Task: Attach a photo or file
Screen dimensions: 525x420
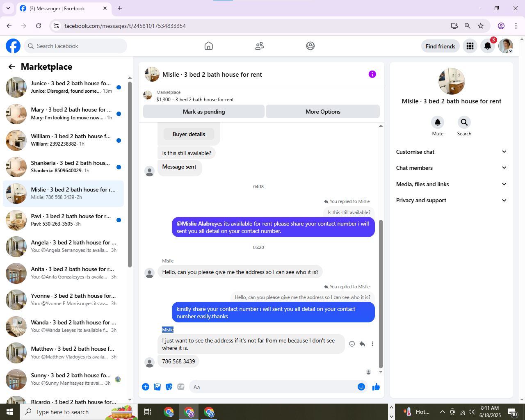Action: [157, 387]
